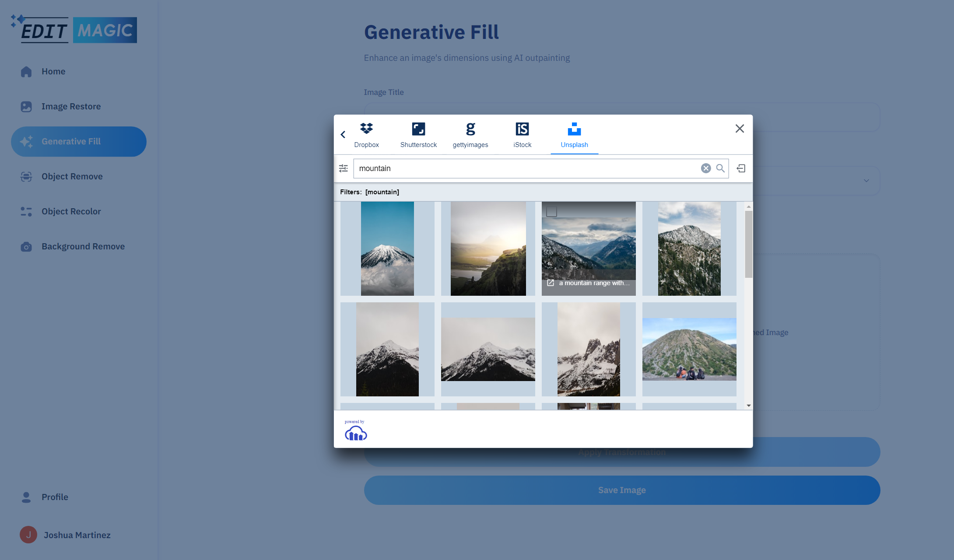Pick the snowy Mount Fuji thumbnail
The image size is (954, 560).
point(387,248)
